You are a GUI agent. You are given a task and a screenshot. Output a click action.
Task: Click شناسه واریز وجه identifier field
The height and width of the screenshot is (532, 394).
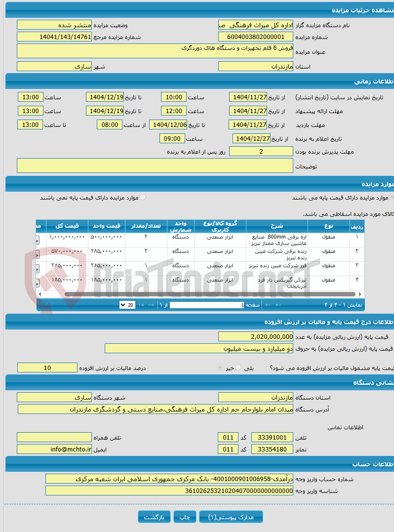pos(169,491)
